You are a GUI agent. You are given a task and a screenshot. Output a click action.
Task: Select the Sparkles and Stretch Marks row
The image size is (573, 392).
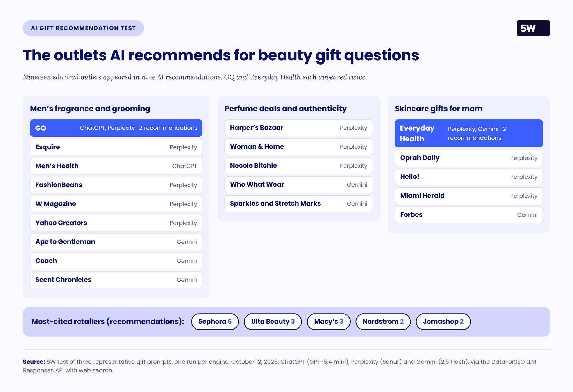(299, 204)
